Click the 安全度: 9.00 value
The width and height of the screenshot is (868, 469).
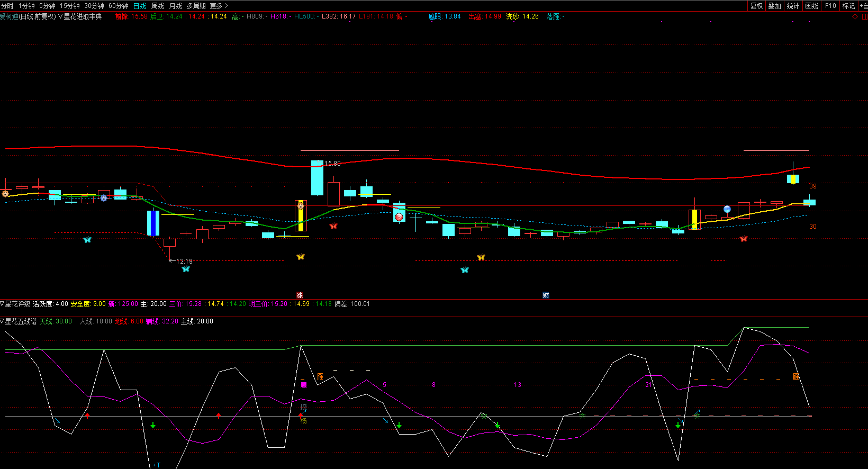click(x=88, y=304)
